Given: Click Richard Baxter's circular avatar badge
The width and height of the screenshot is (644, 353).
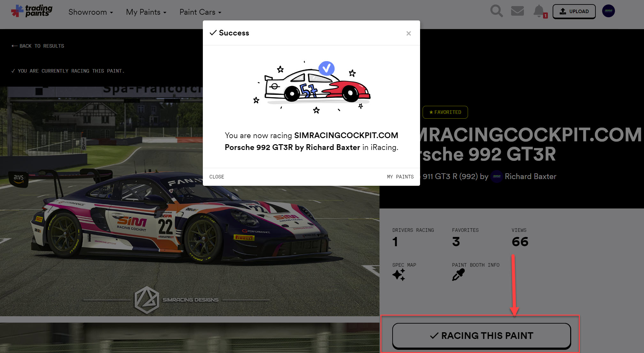Looking at the screenshot, I should pos(497,176).
